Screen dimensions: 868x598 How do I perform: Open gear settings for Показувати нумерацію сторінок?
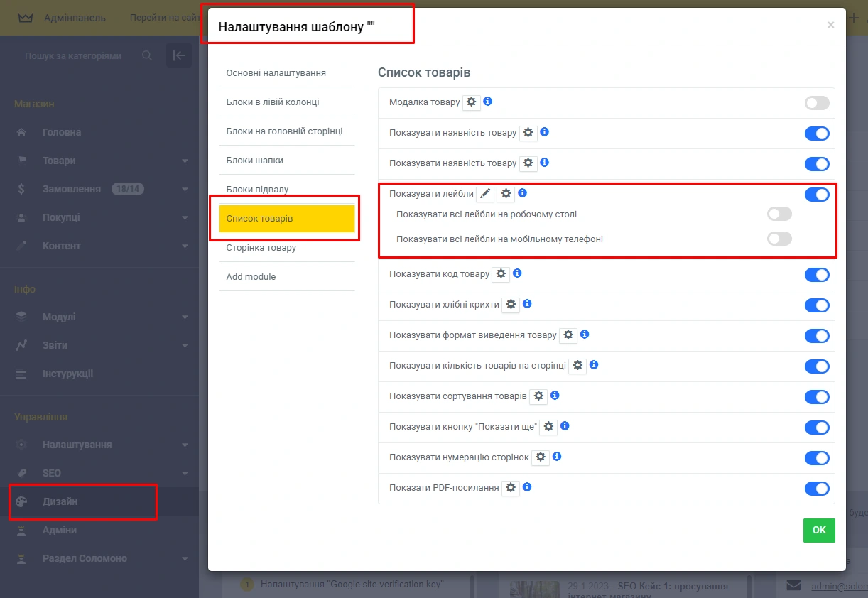pyautogui.click(x=541, y=457)
